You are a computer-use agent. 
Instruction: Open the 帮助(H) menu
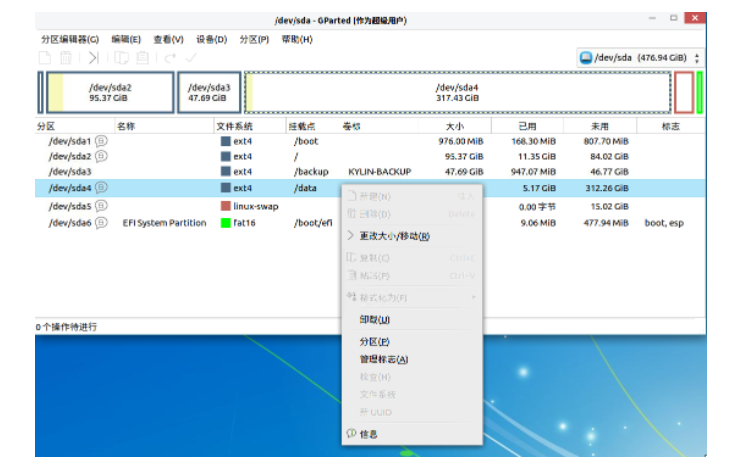[297, 39]
